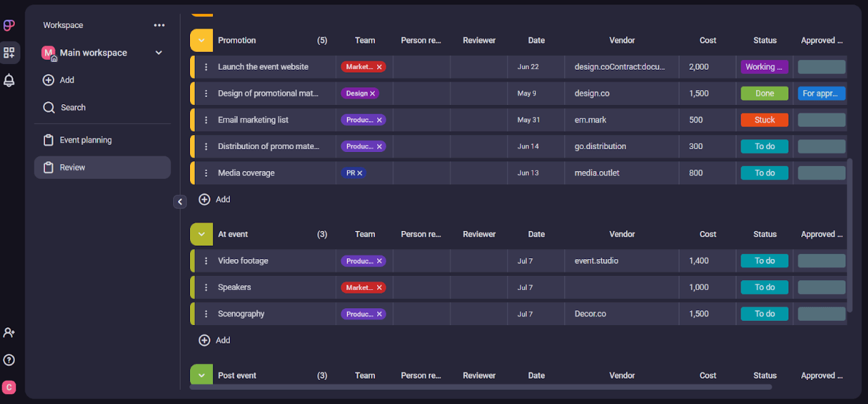Click the Plaky logo icon
The height and width of the screenshot is (404, 868).
coord(9,25)
